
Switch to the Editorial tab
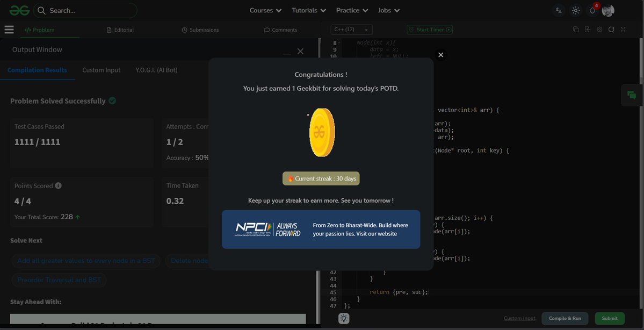(x=120, y=30)
